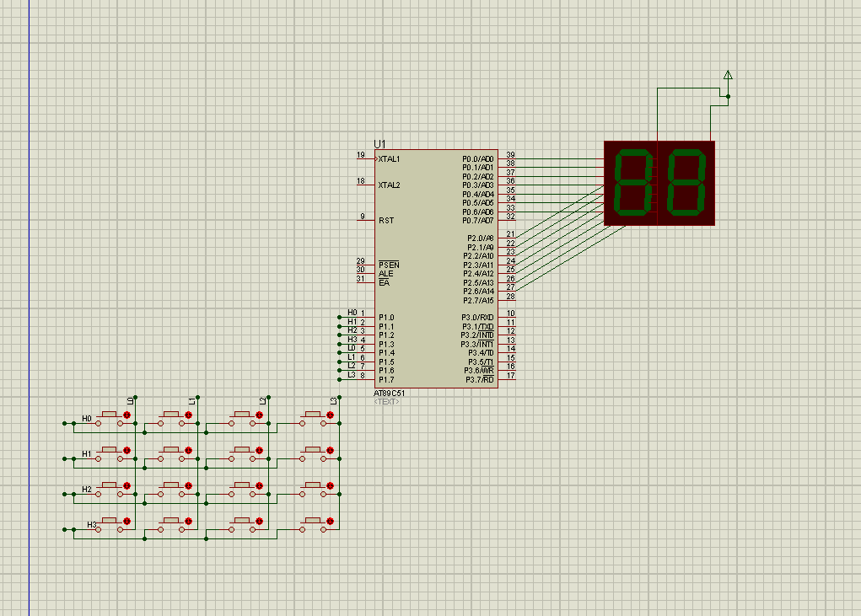
Task: Click pushbutton on row H0, column L3
Action: 313,418
